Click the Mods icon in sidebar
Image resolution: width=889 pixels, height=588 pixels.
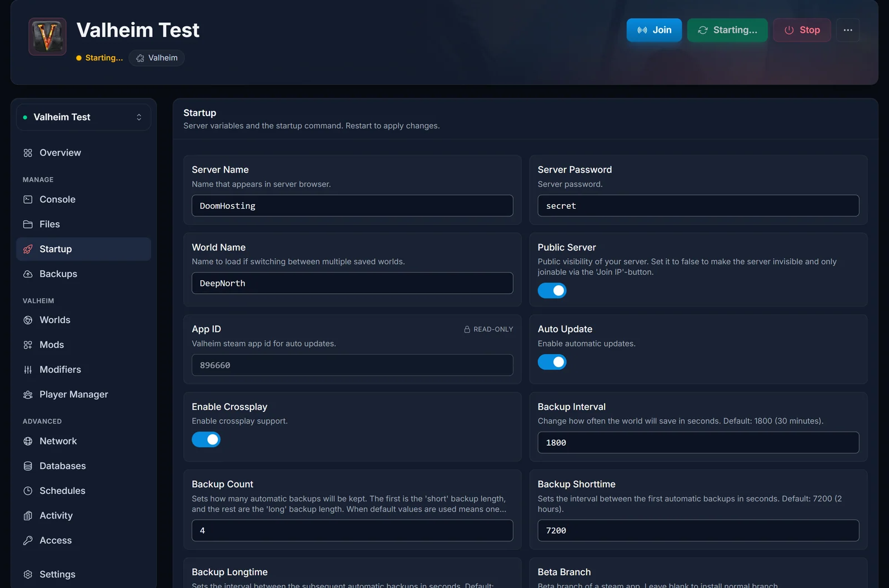[28, 345]
